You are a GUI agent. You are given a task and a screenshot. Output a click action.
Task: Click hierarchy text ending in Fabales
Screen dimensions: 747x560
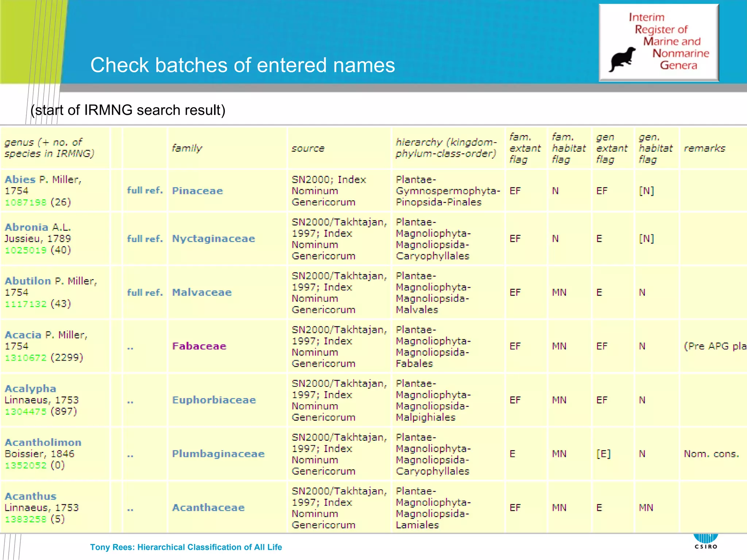(433, 346)
